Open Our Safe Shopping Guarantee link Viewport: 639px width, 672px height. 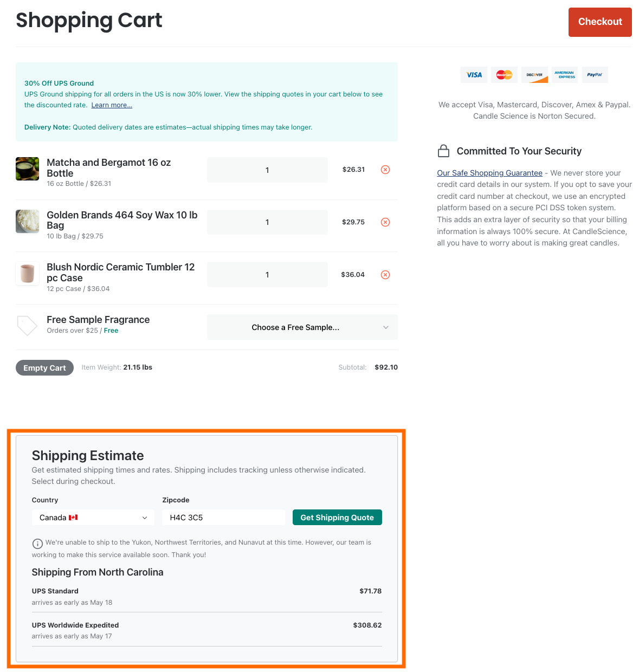click(490, 173)
